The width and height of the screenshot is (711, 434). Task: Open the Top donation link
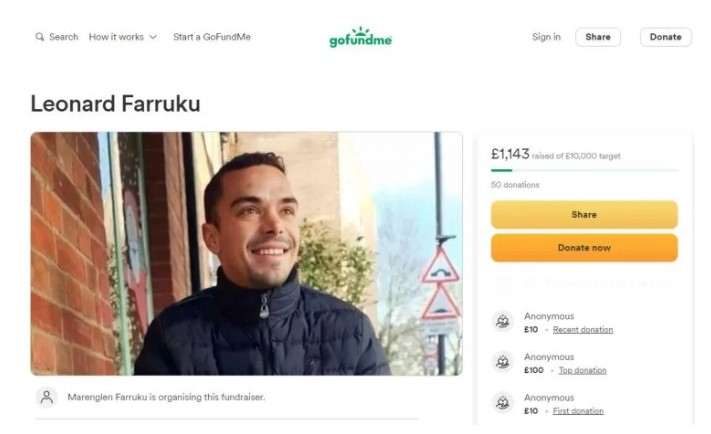coord(583,370)
